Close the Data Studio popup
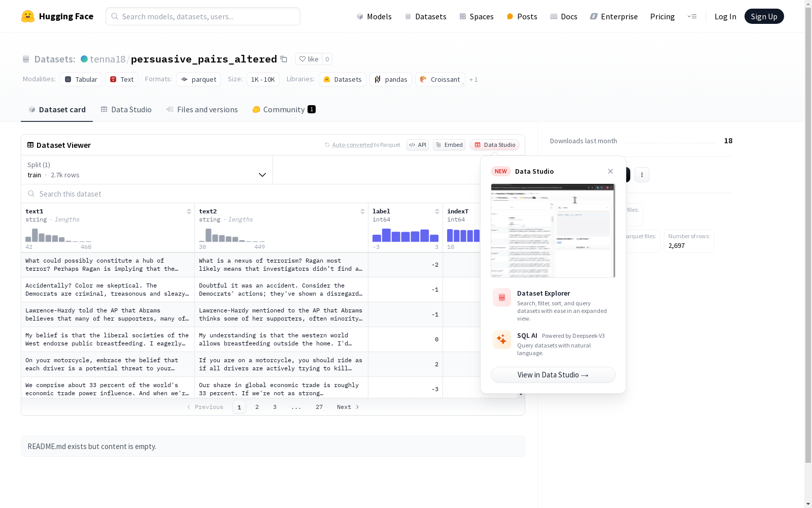Image resolution: width=812 pixels, height=508 pixels. point(611,171)
